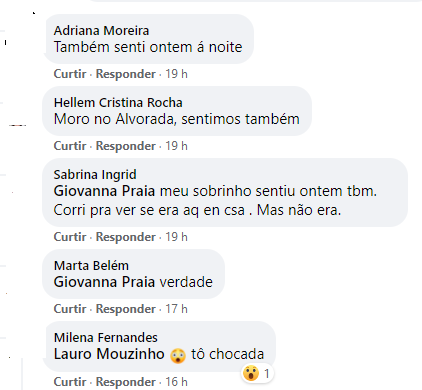Click the Lauro Mouzinho mention
Image resolution: width=422 pixels, height=390 pixels.
tap(109, 354)
